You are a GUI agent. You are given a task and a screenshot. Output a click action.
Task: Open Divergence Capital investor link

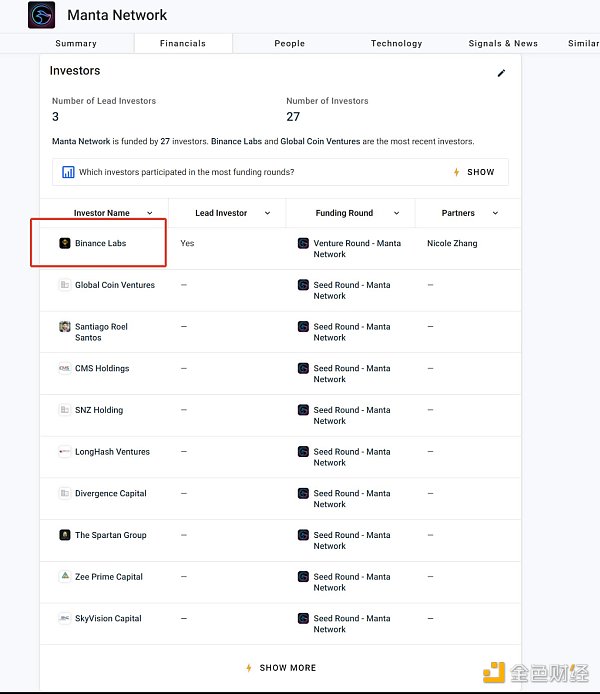click(x=111, y=493)
